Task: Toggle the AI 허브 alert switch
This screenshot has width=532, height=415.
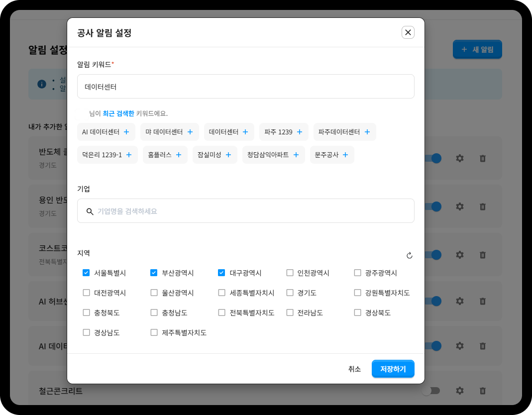Action: (433, 301)
